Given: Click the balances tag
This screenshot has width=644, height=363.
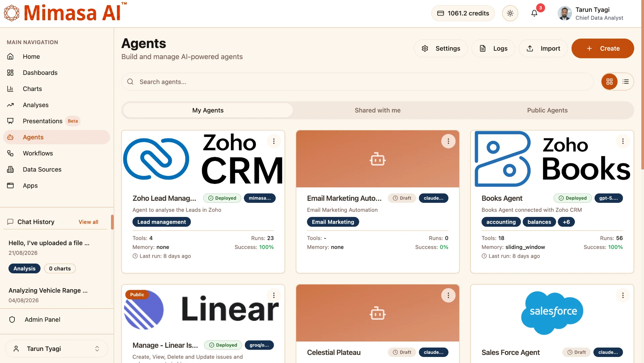Looking at the screenshot, I should click(539, 222).
